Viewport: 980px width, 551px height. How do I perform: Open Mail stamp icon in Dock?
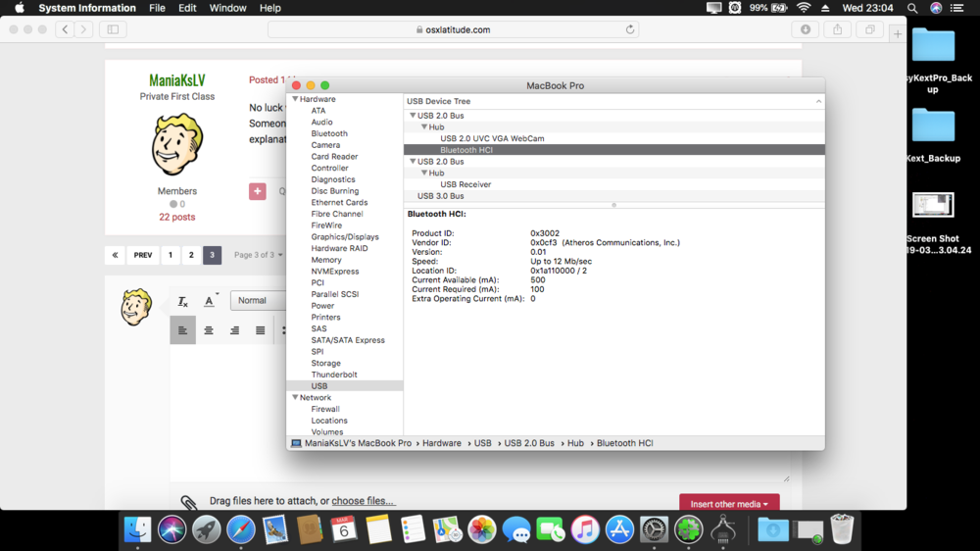[x=275, y=529]
